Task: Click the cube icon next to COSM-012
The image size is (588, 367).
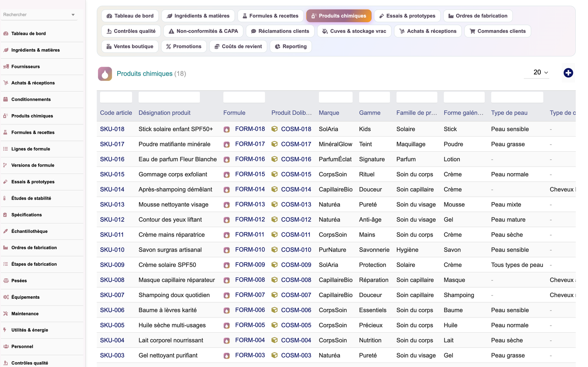Action: (275, 219)
